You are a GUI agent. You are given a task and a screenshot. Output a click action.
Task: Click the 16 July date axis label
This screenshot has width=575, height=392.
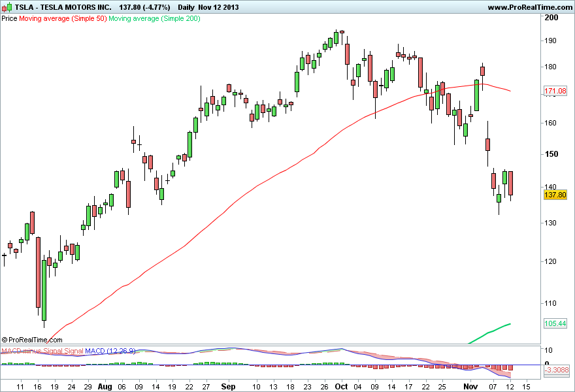coord(37,387)
